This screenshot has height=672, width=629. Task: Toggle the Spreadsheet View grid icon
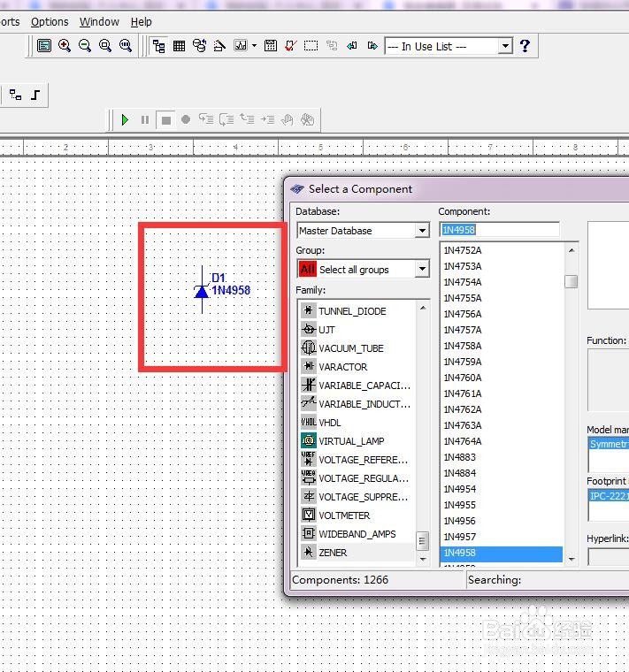pos(180,46)
